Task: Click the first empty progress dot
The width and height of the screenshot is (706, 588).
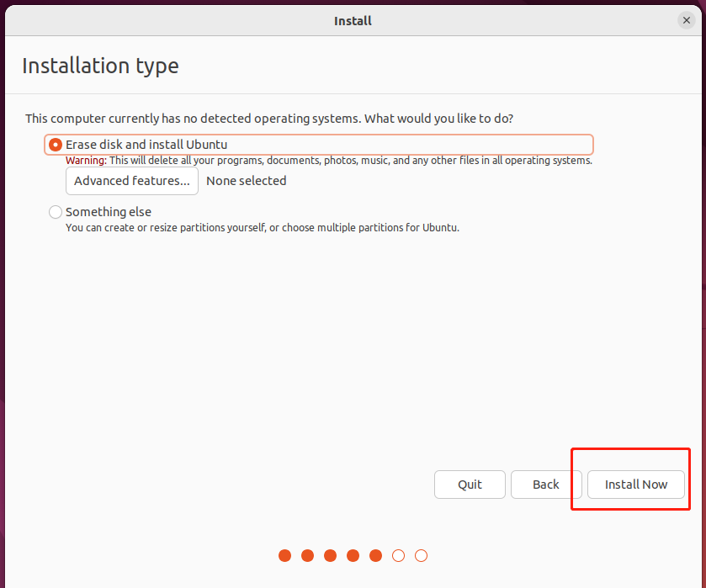Action: pos(399,555)
